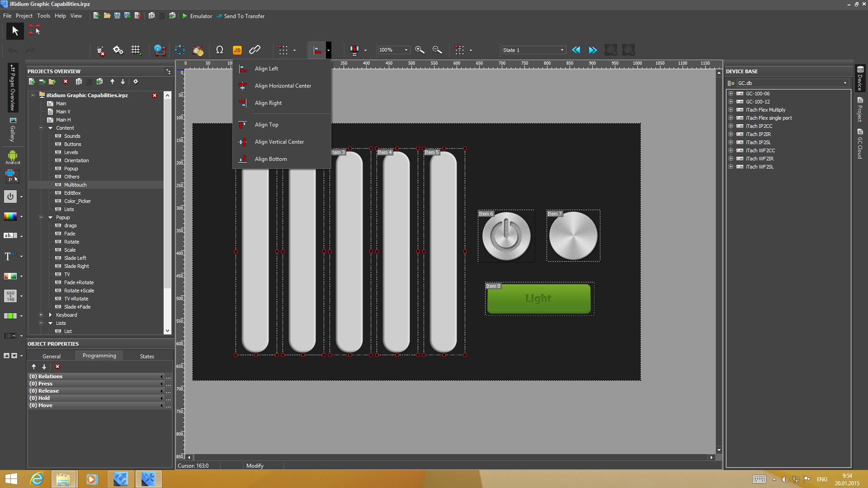Start the Emulator
This screenshot has height=488, width=868.
(197, 16)
